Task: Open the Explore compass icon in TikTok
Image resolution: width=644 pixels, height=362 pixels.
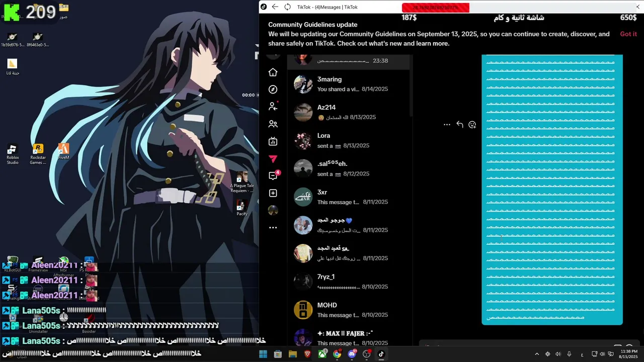Action: coord(273,89)
